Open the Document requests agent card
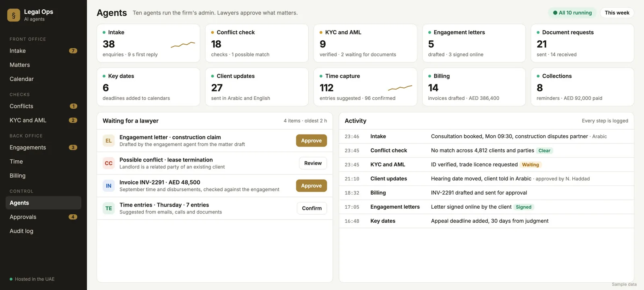This screenshot has width=644, height=290. [582, 43]
